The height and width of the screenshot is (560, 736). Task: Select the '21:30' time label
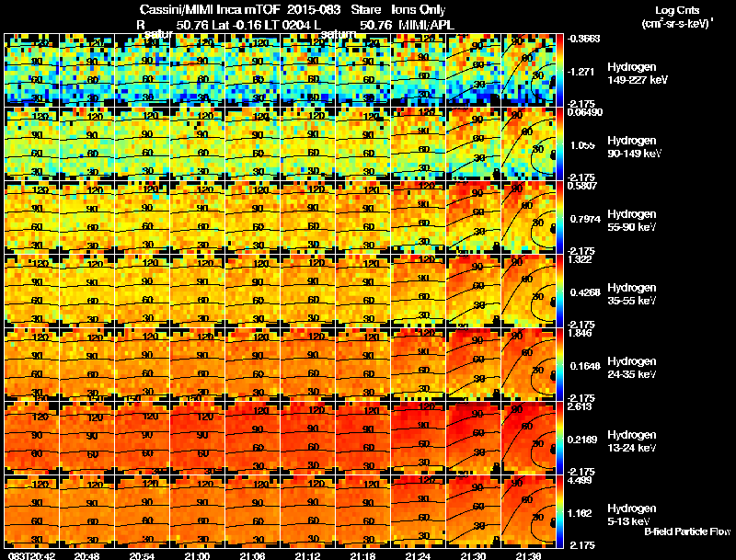pos(473,555)
